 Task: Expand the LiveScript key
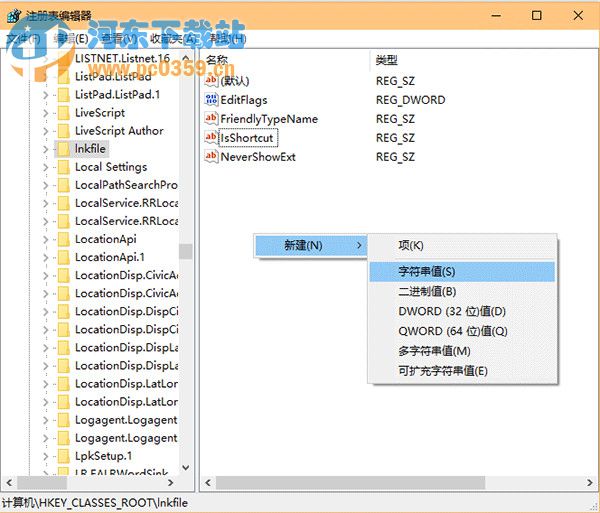(46, 113)
